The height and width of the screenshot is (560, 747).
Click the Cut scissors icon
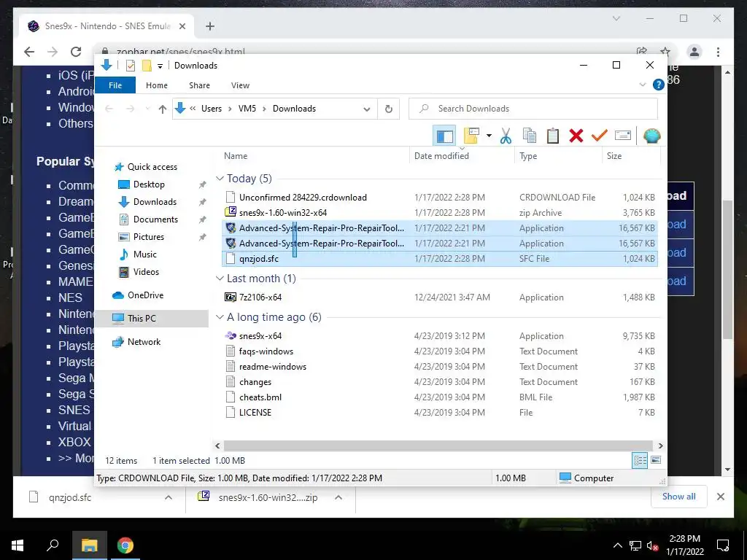(506, 136)
